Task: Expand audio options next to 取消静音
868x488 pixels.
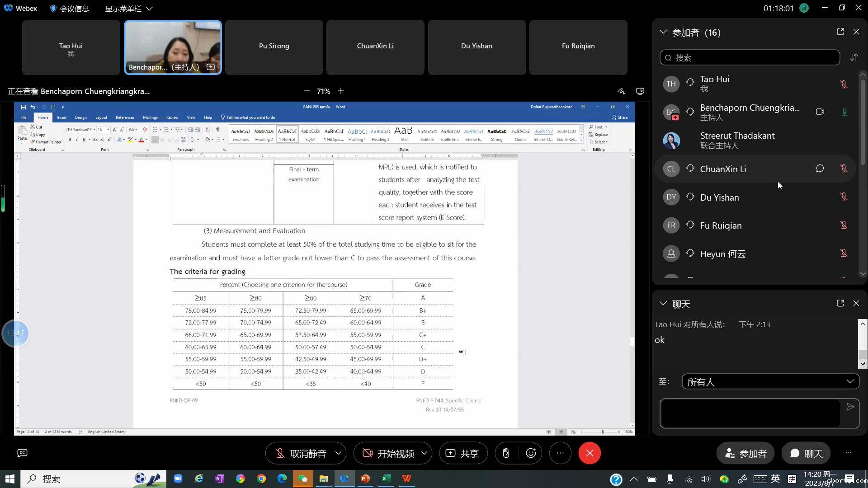Action: point(338,453)
